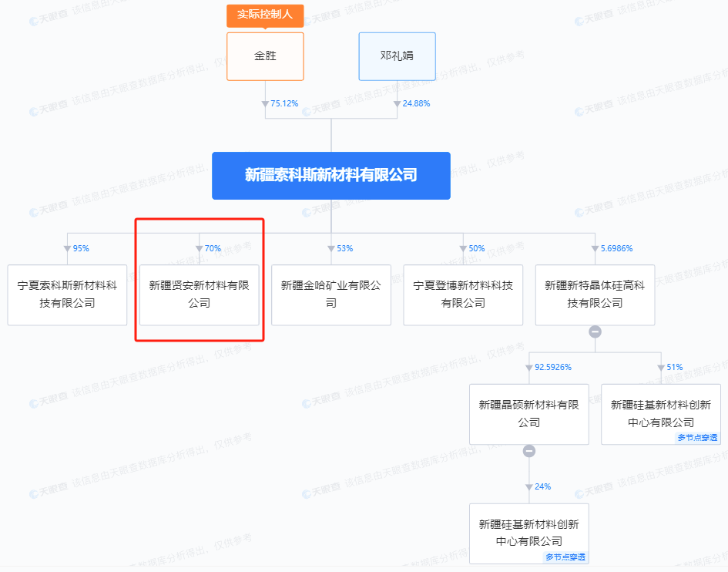Image resolution: width=728 pixels, height=572 pixels.
Task: Click the 92.5926% share arrow marker
Action: pos(528,368)
